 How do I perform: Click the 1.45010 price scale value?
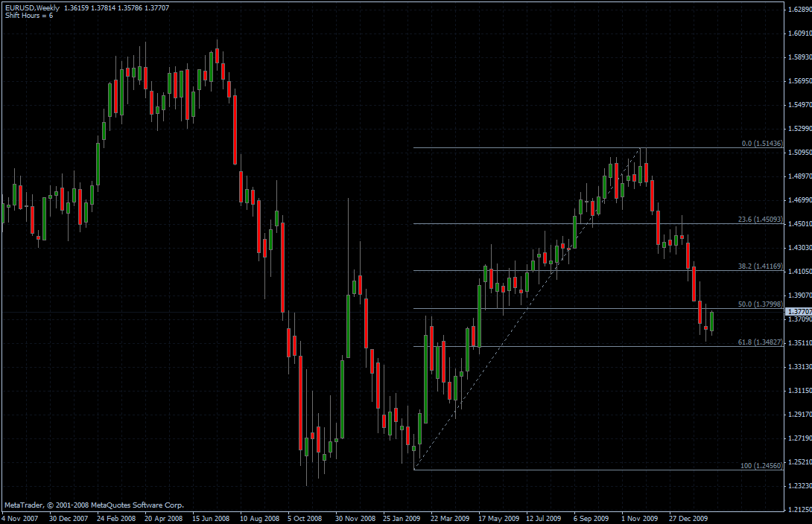(799, 223)
